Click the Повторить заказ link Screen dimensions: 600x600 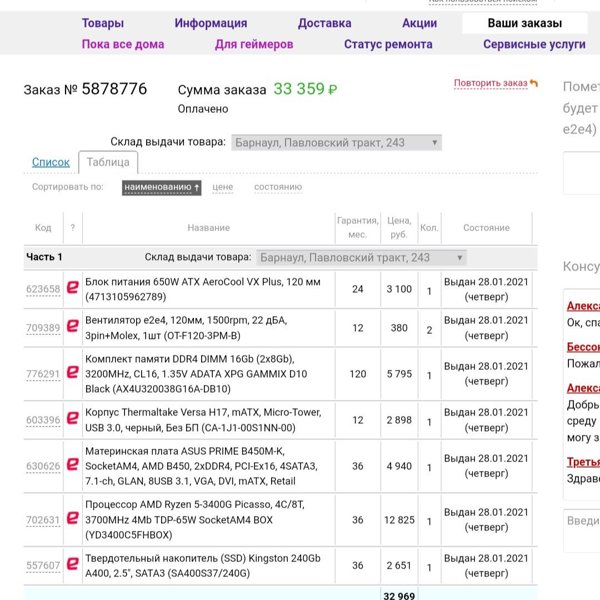coord(491,83)
